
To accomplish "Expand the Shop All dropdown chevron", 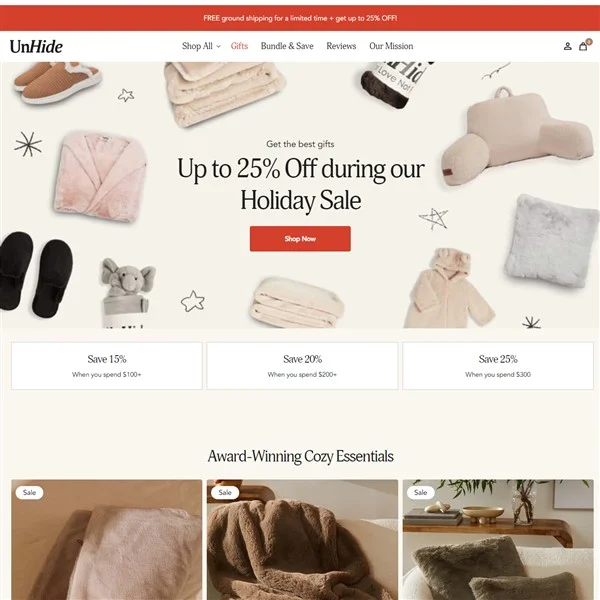I will click(x=218, y=46).
